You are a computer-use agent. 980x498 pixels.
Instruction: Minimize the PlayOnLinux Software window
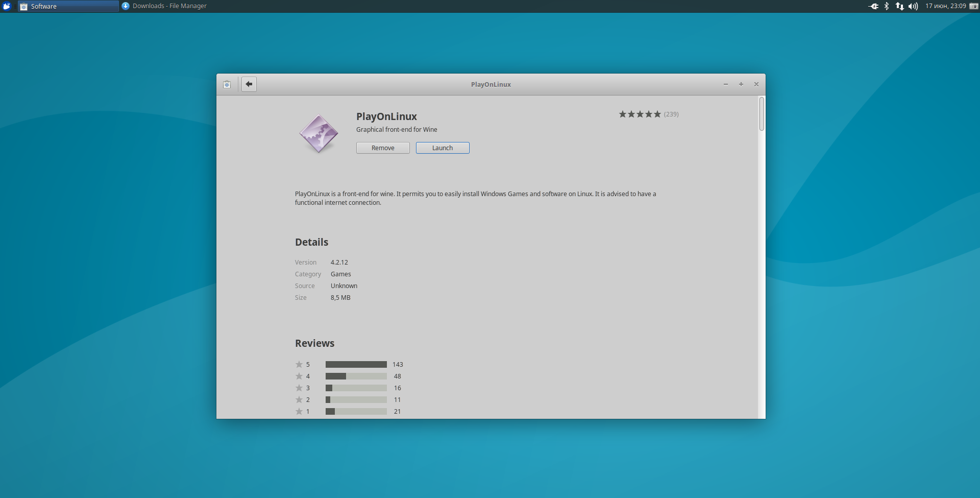click(725, 84)
